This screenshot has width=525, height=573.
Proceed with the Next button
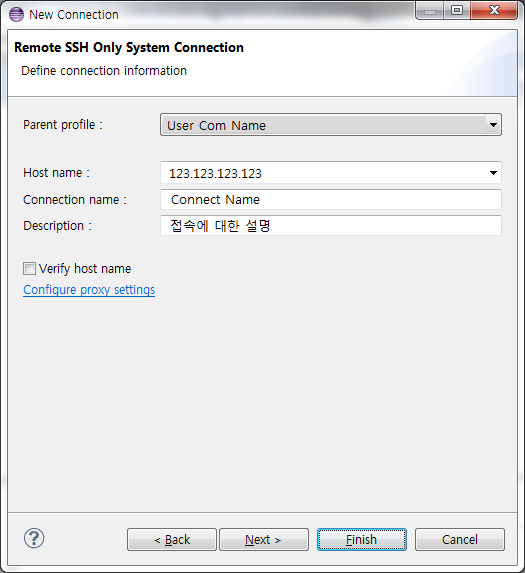(x=264, y=539)
